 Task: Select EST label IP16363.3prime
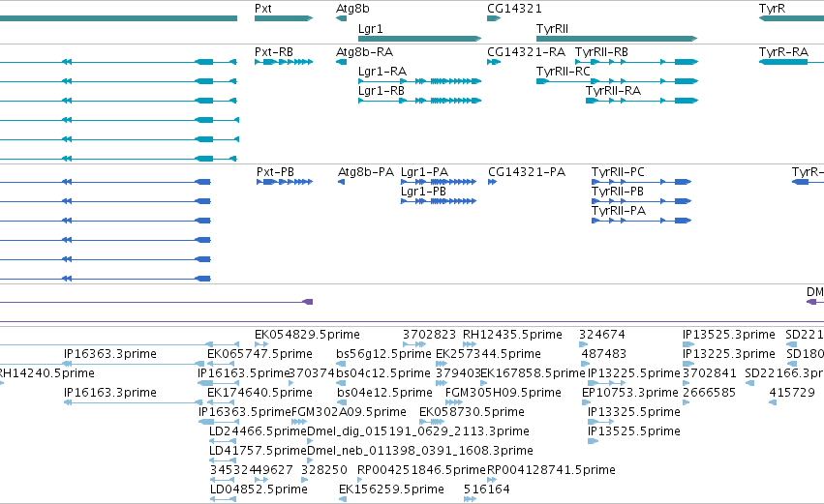tap(109, 354)
